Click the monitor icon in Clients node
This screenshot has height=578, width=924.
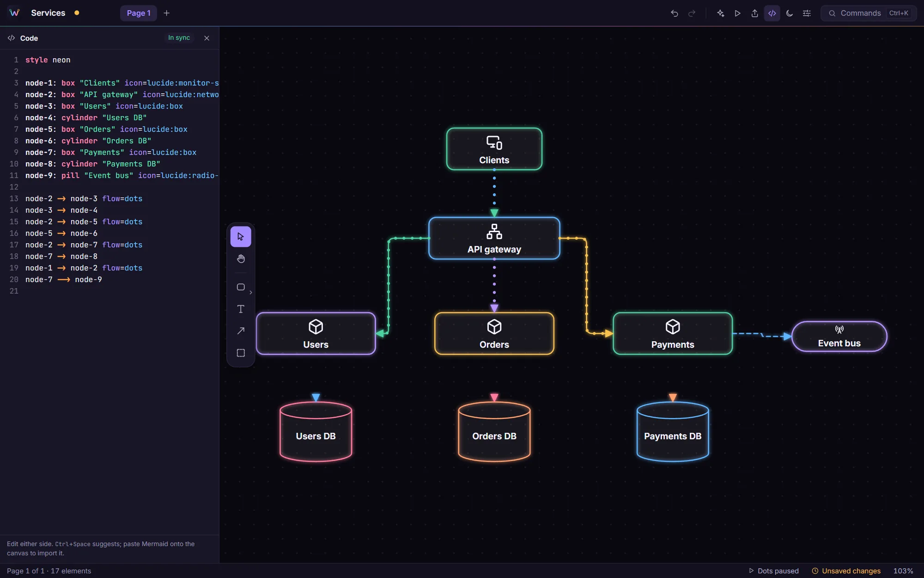pyautogui.click(x=494, y=142)
